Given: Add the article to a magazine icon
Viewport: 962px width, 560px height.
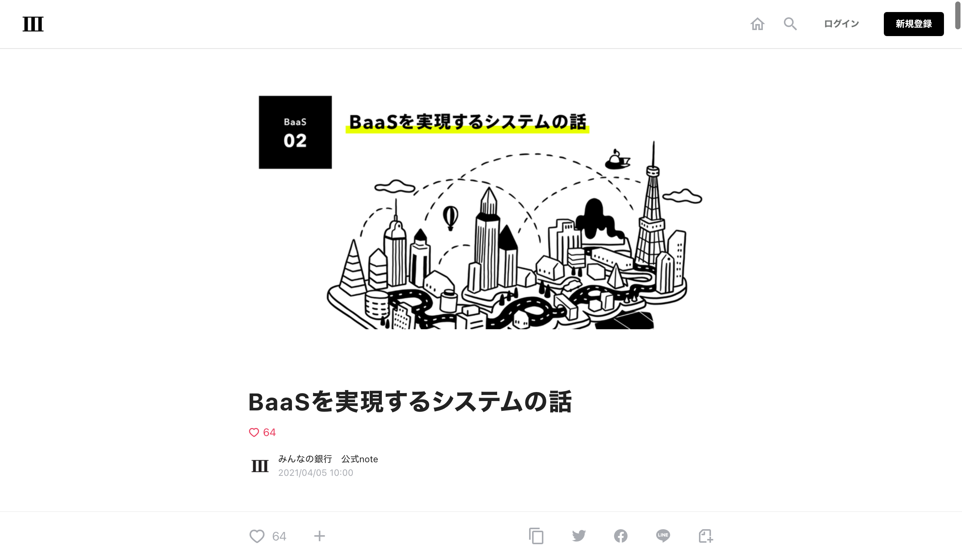Looking at the screenshot, I should [x=706, y=536].
